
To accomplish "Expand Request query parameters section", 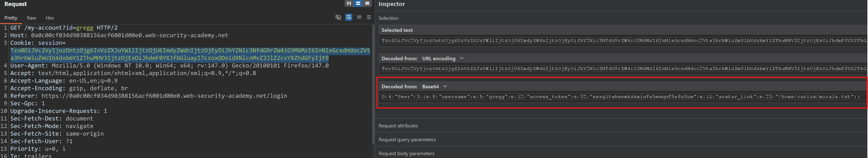I will pyautogui.click(x=407, y=139).
